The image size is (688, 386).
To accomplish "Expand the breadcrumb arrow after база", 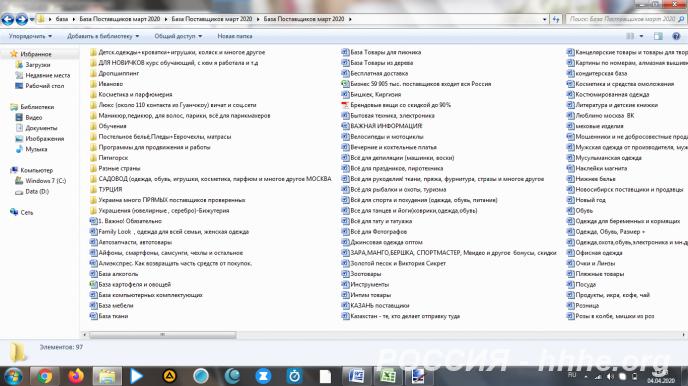I will [74, 19].
